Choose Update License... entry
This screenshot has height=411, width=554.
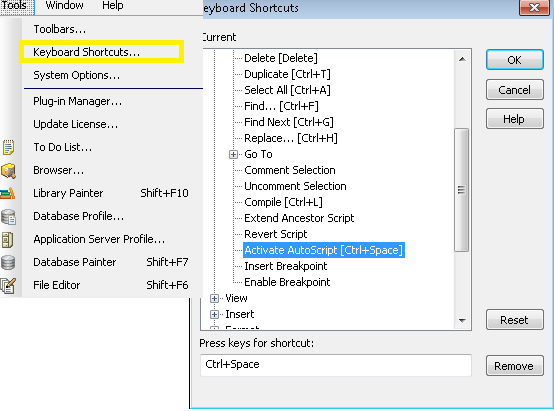point(76,124)
